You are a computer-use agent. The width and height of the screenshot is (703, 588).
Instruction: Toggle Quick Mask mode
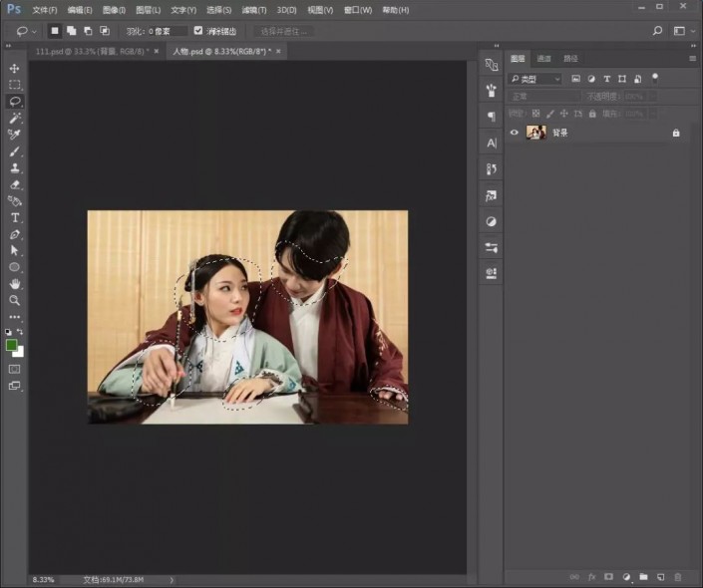coord(14,370)
